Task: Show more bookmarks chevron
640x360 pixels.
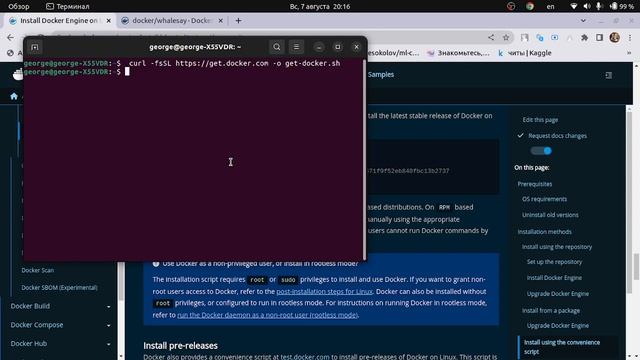Action: click(x=629, y=53)
